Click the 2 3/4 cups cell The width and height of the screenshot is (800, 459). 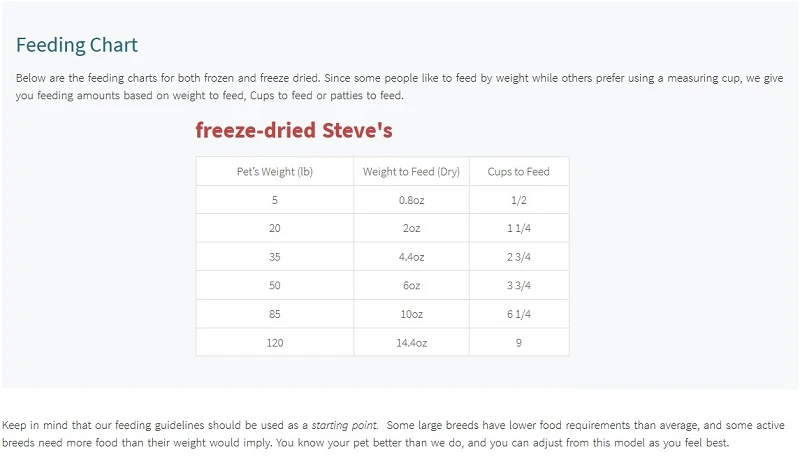pos(519,257)
